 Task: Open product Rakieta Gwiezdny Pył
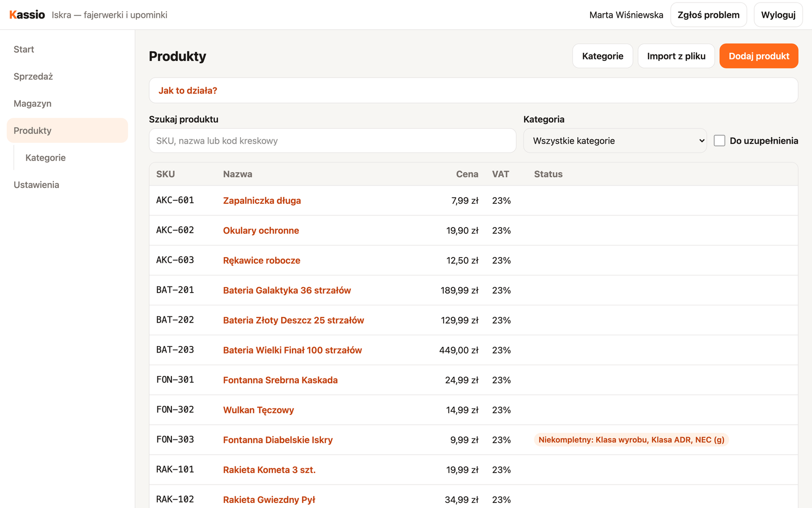269,500
